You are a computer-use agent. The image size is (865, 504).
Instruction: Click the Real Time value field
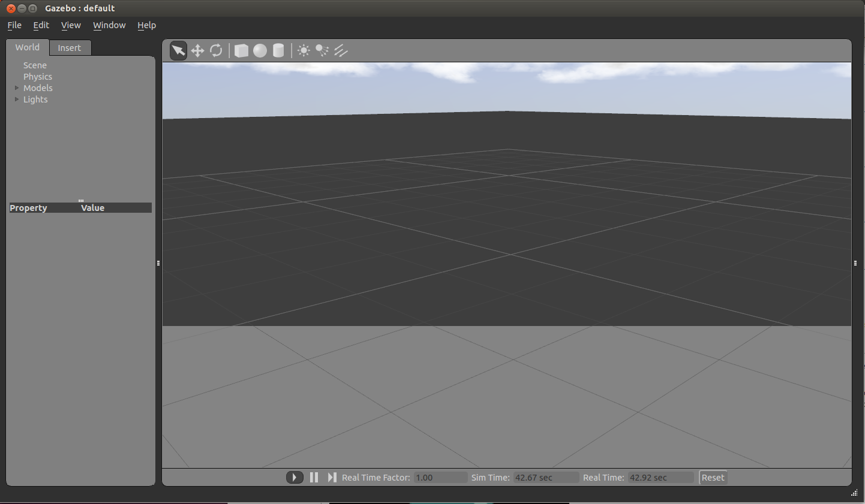pyautogui.click(x=660, y=478)
